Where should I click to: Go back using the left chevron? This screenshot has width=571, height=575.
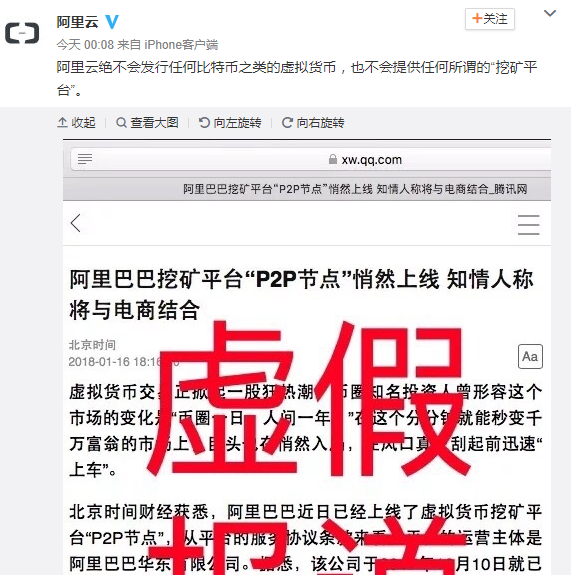(76, 223)
